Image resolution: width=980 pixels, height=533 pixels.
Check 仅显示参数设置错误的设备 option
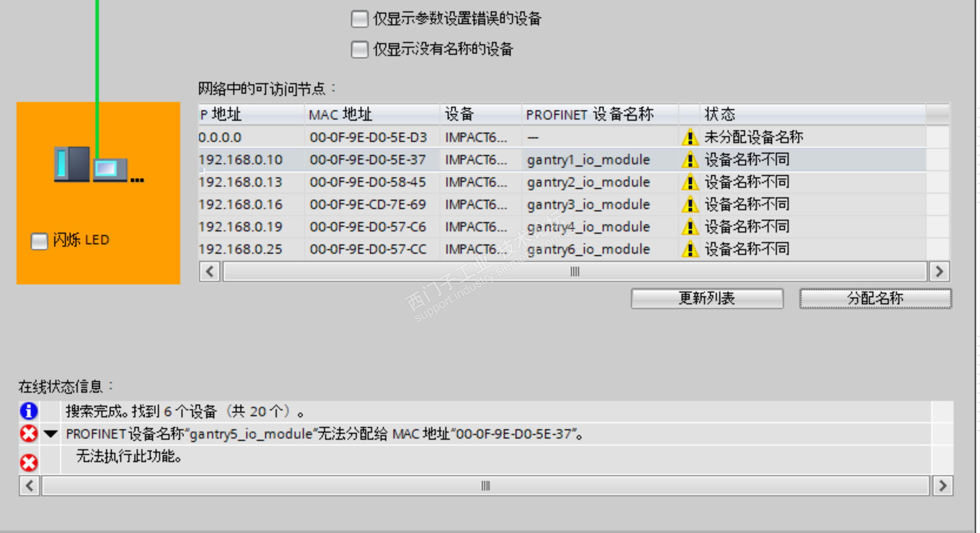359,19
